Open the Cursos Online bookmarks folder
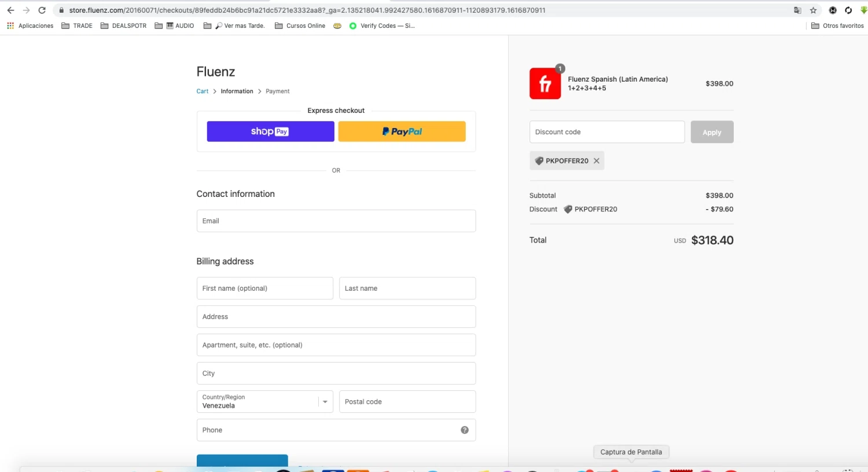This screenshot has height=472, width=868. point(300,25)
